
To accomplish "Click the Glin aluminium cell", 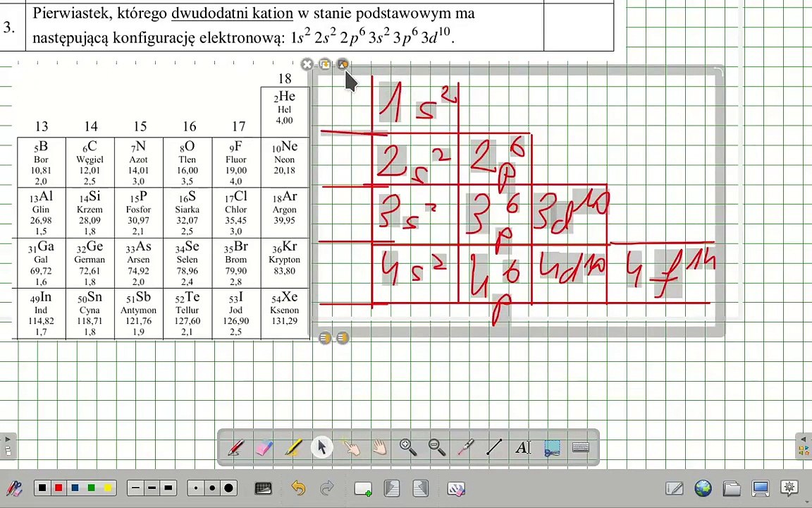I will (x=42, y=213).
